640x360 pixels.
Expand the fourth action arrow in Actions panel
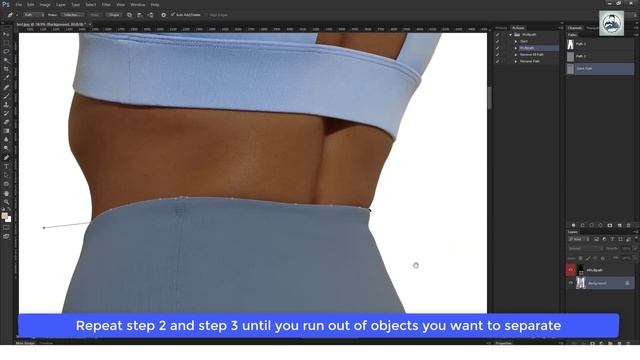516,54
